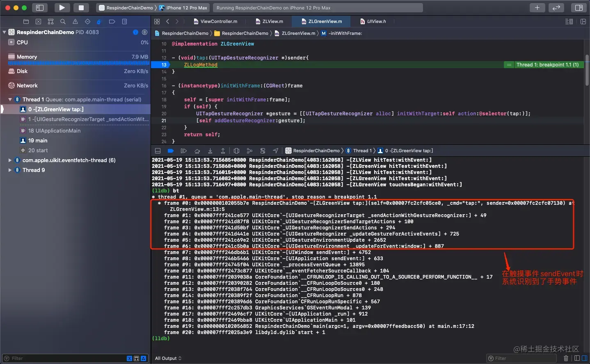
Task: Go forward in editor history
Action: tap(177, 21)
